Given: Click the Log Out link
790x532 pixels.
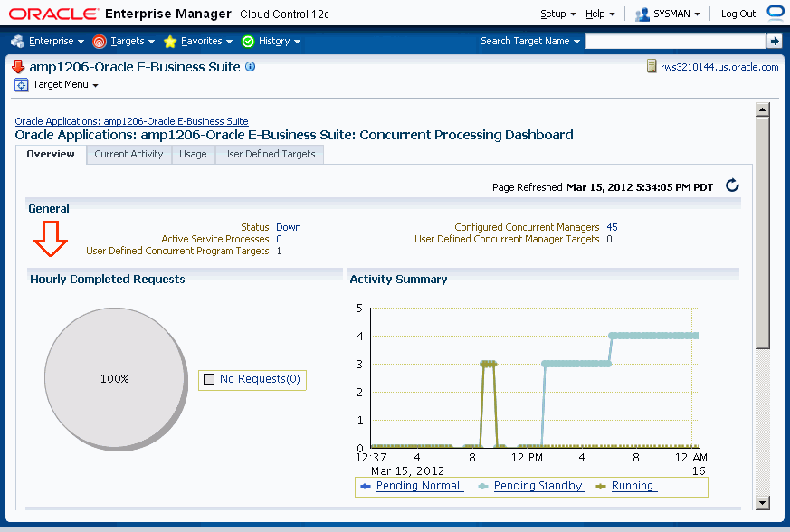Looking at the screenshot, I should [738, 14].
